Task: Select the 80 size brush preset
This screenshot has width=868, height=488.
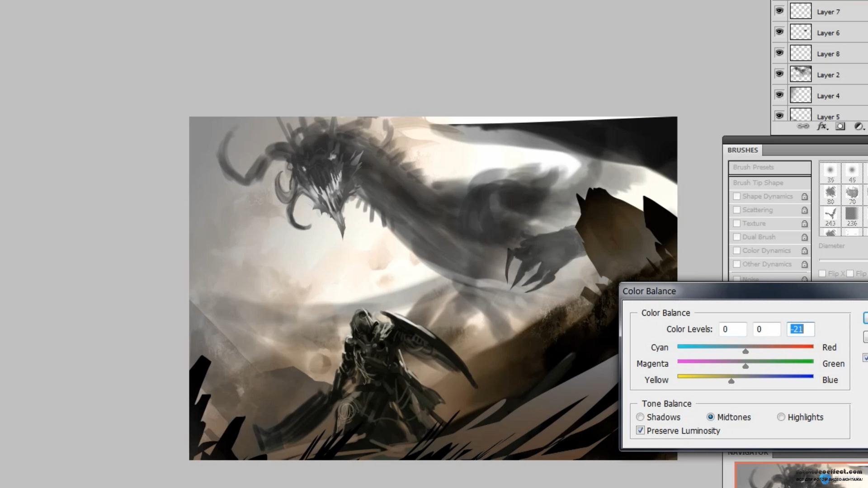Action: [830, 194]
